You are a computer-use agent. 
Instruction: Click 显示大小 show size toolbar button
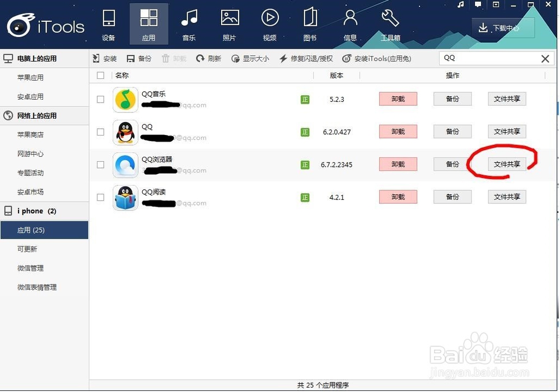(250, 59)
